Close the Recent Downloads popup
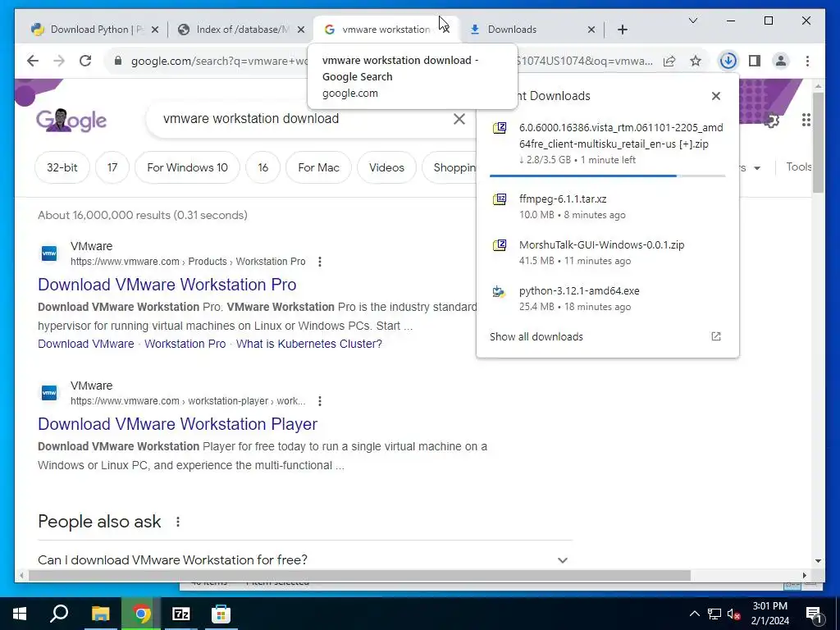Screen dimensions: 840x630 click(x=715, y=96)
